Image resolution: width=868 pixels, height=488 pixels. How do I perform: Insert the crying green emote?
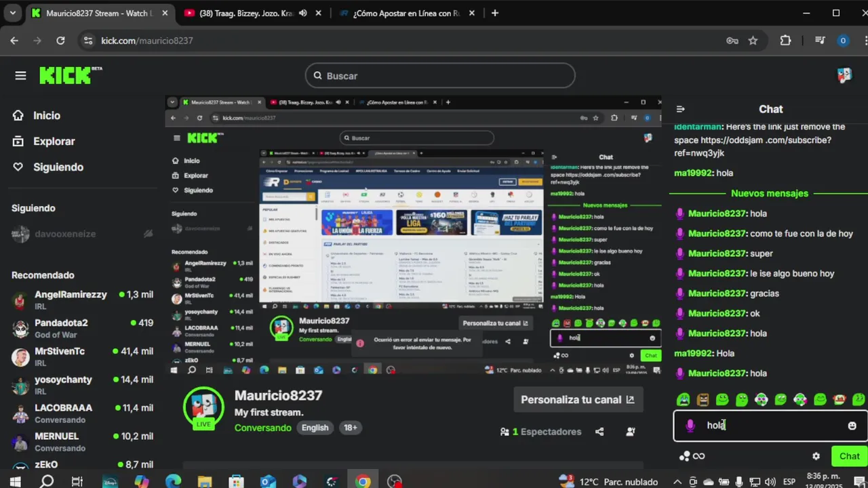pyautogui.click(x=684, y=400)
